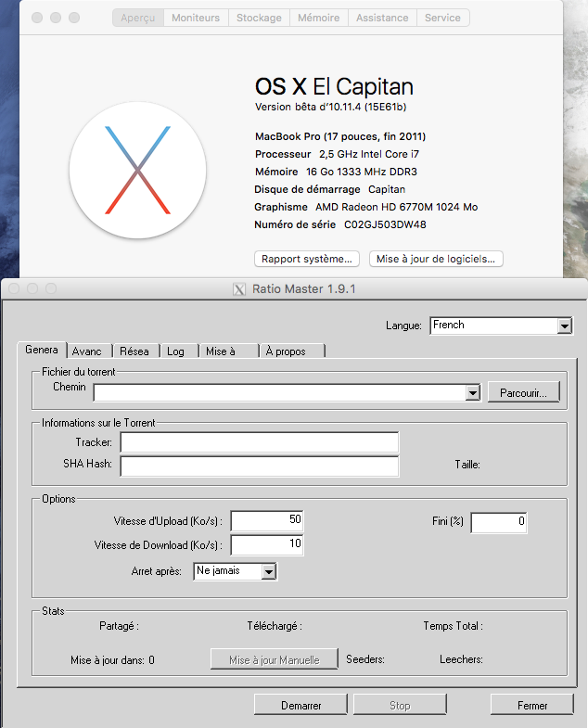Click the Vitesse de Download field showing 10

[267, 544]
